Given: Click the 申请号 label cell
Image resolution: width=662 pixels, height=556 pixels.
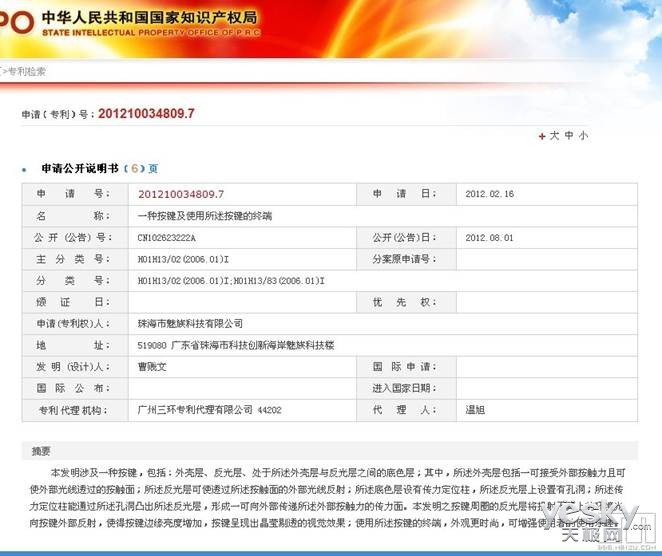Looking at the screenshot, I should (x=75, y=194).
